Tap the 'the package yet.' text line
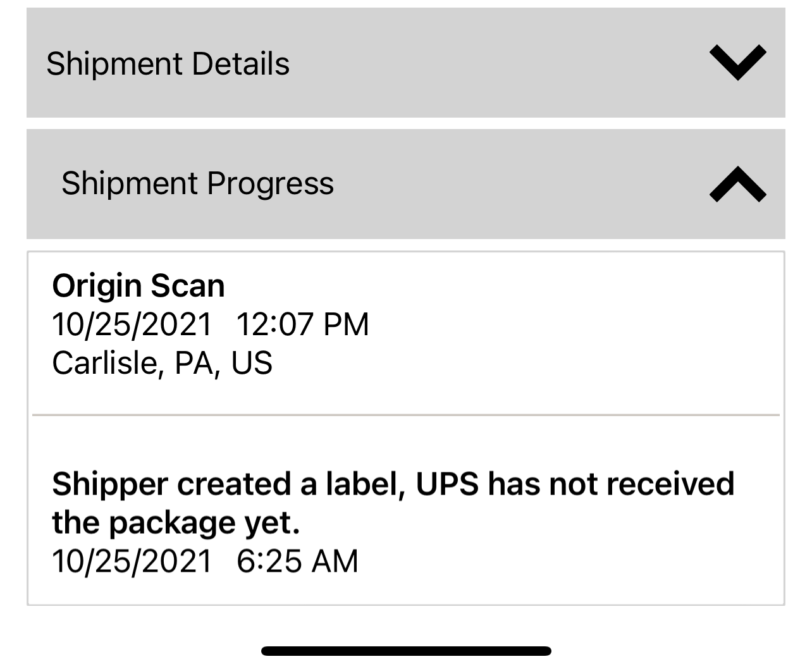This screenshot has width=812, height=671. pos(176,523)
